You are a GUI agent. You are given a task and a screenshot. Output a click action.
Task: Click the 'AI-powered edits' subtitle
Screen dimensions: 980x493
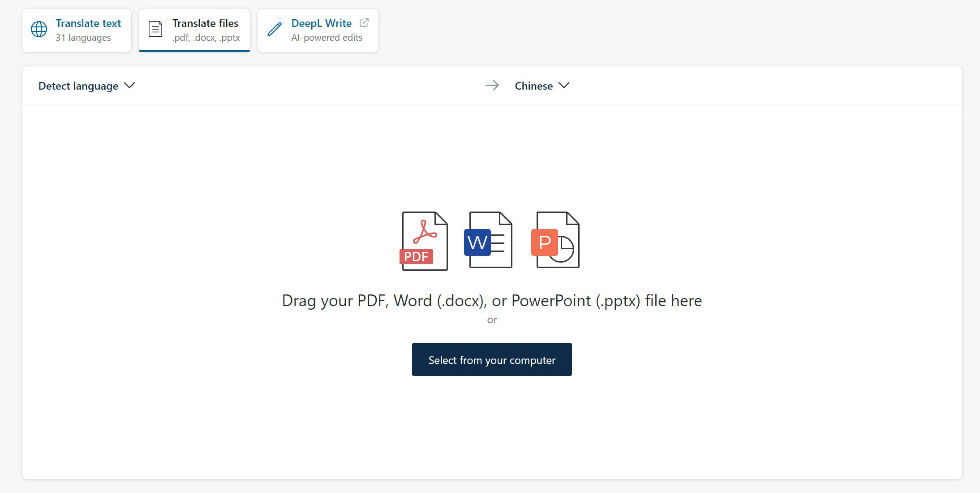327,38
